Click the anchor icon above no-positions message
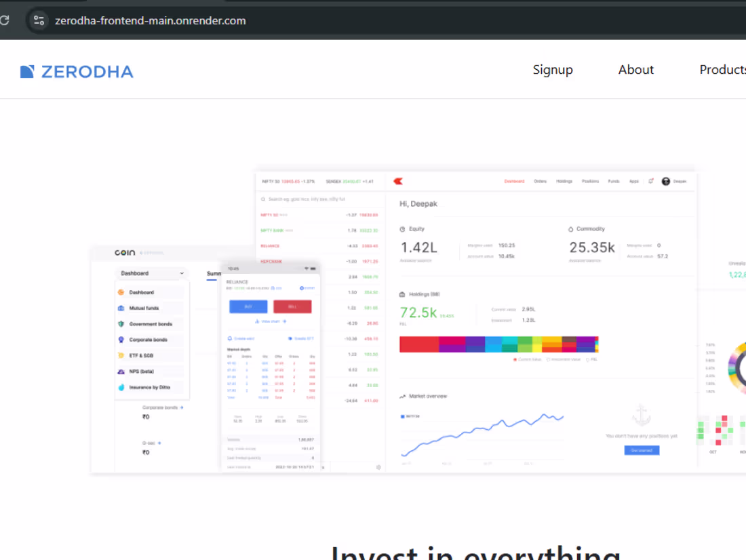746x560 pixels. coord(642,416)
